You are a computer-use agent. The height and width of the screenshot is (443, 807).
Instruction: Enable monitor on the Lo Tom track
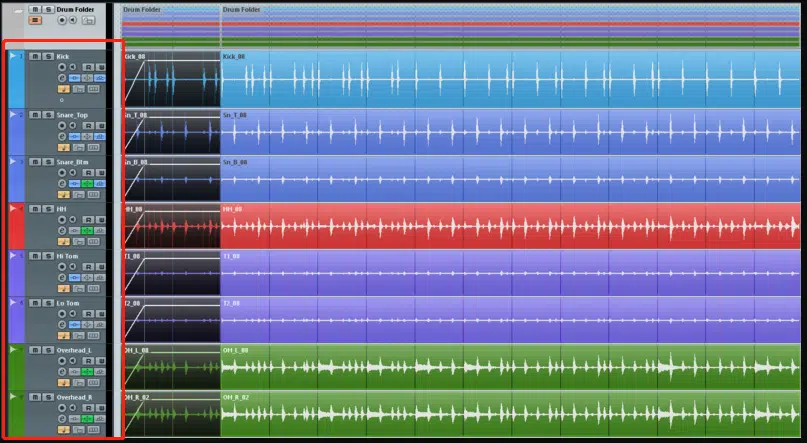(x=73, y=314)
